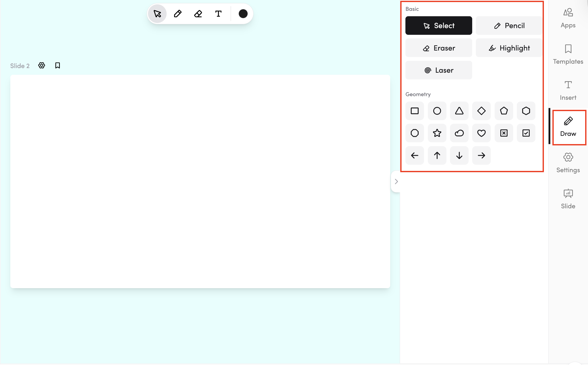Toggle bookmark for Slide 2
Image resolution: width=588 pixels, height=365 pixels.
click(x=58, y=65)
